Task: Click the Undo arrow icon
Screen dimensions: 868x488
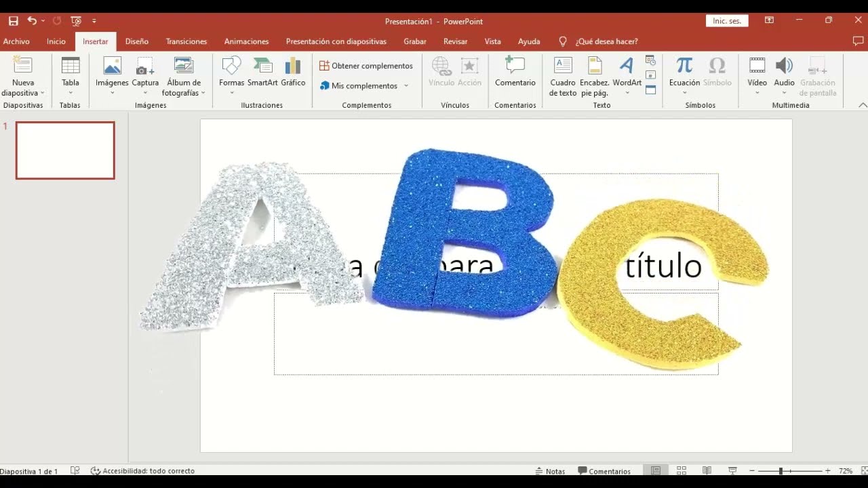Action: pos(31,21)
